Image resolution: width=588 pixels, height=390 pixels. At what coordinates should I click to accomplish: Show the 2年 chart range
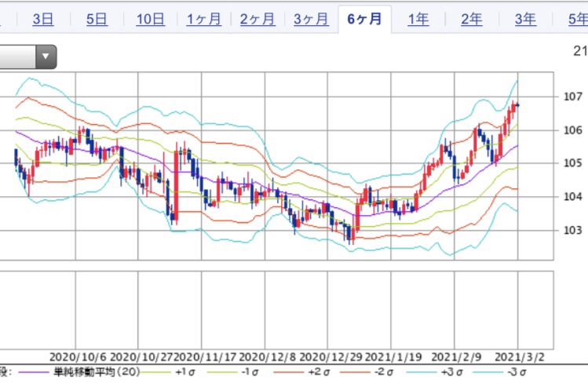(x=472, y=19)
